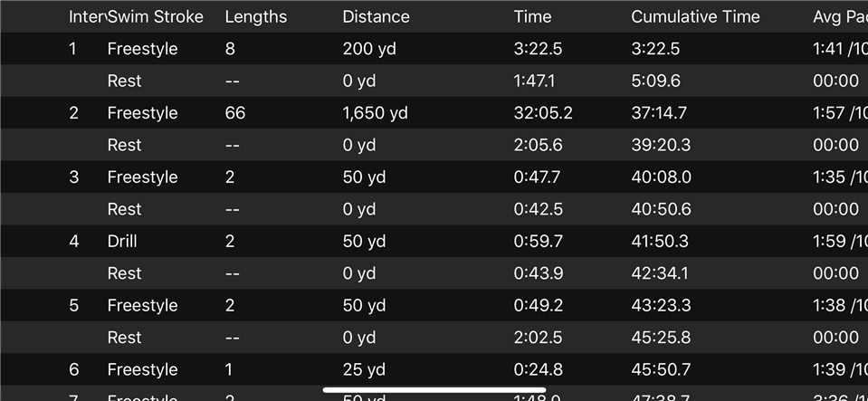Viewport: 868px width, 401px height.
Task: Select the cumulative time 45:50.7 cell
Action: click(x=661, y=369)
